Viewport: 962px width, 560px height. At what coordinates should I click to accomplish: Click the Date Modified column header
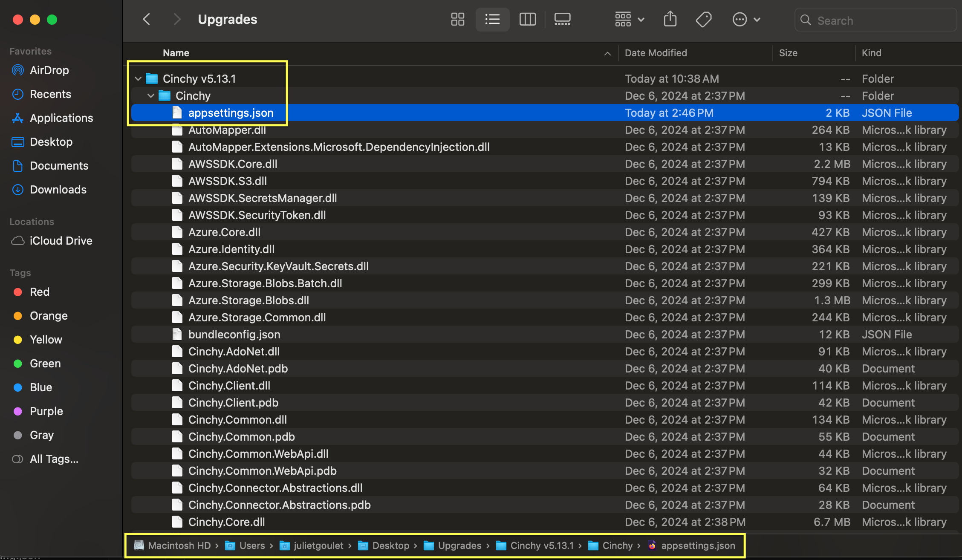pos(656,53)
